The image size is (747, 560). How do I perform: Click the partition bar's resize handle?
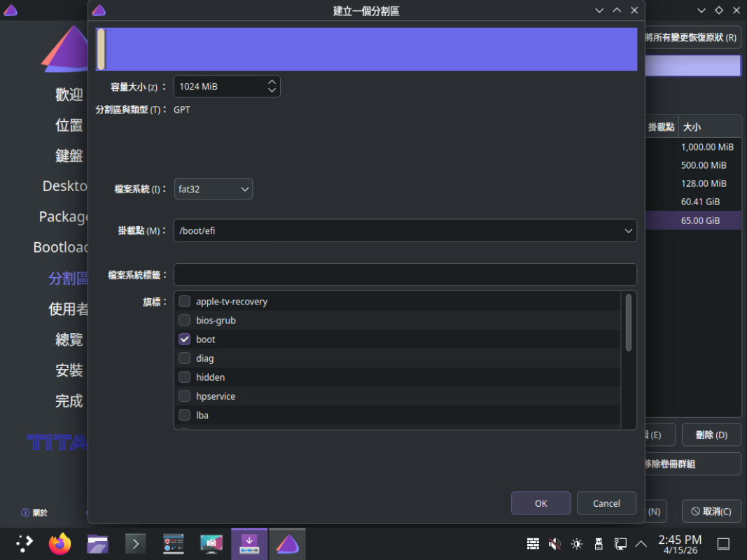point(101,49)
